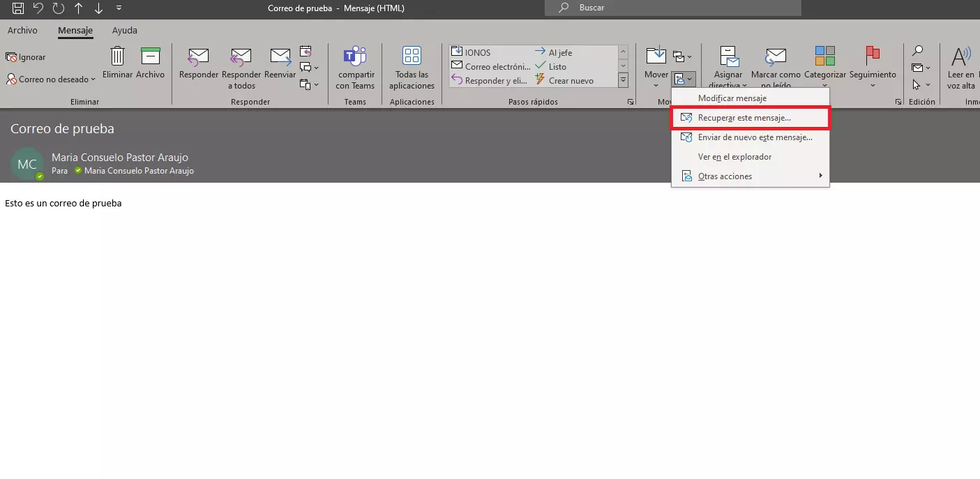This screenshot has width=980, height=479.
Task: Click the Archivo archive box icon
Action: 150,57
